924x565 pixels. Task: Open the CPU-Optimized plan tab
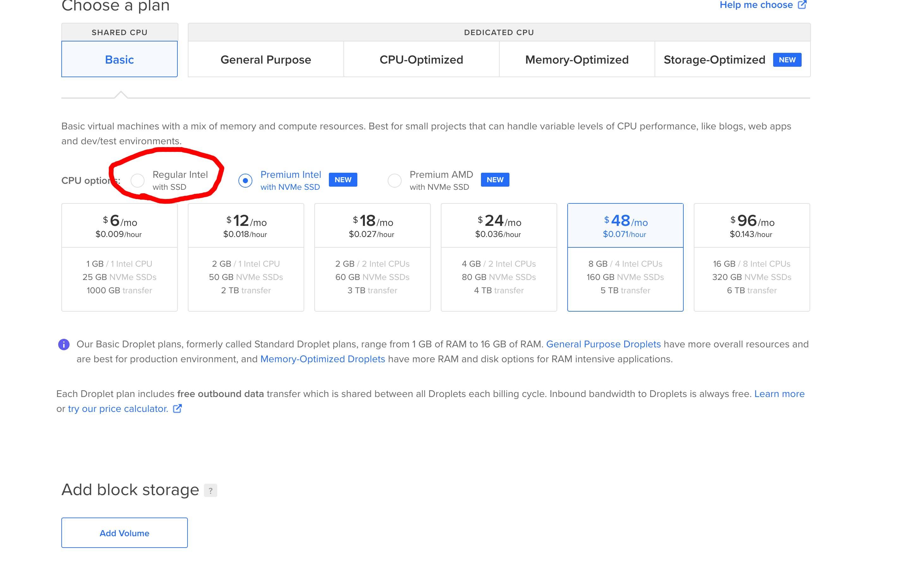tap(421, 59)
